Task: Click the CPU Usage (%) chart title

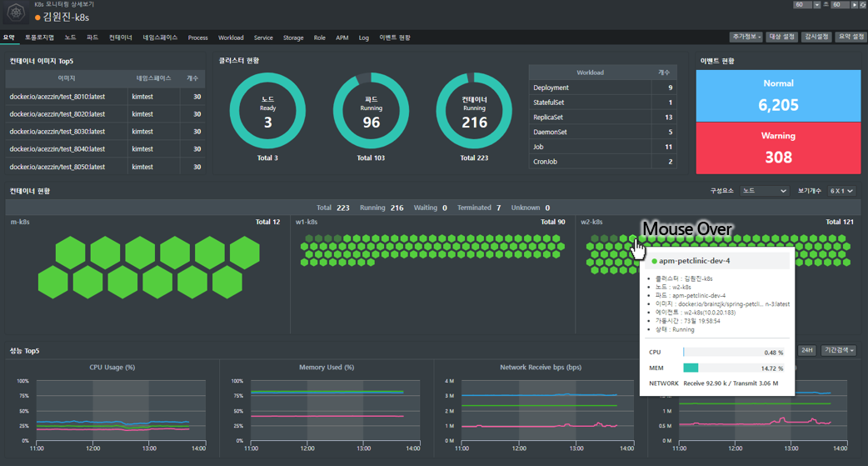Action: (112, 368)
